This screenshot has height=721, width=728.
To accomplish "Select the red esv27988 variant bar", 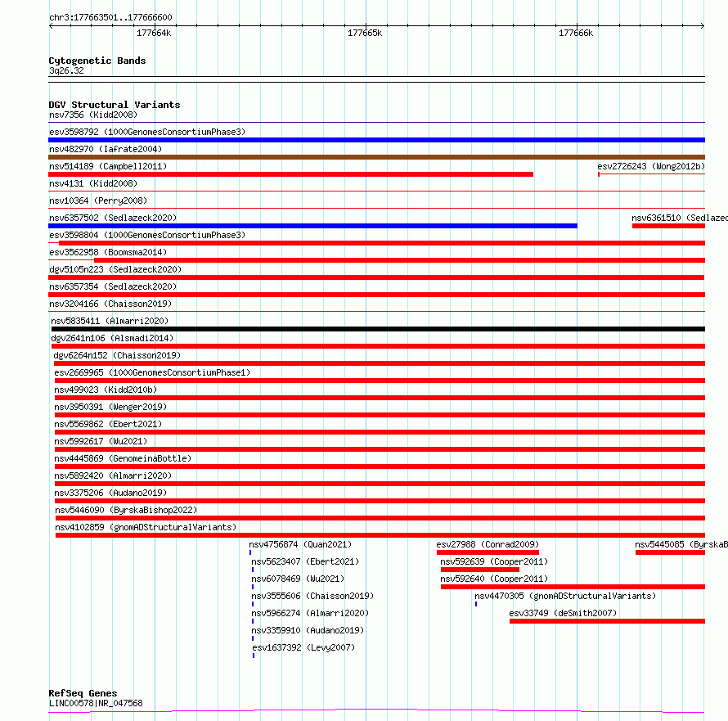I will [x=488, y=552].
